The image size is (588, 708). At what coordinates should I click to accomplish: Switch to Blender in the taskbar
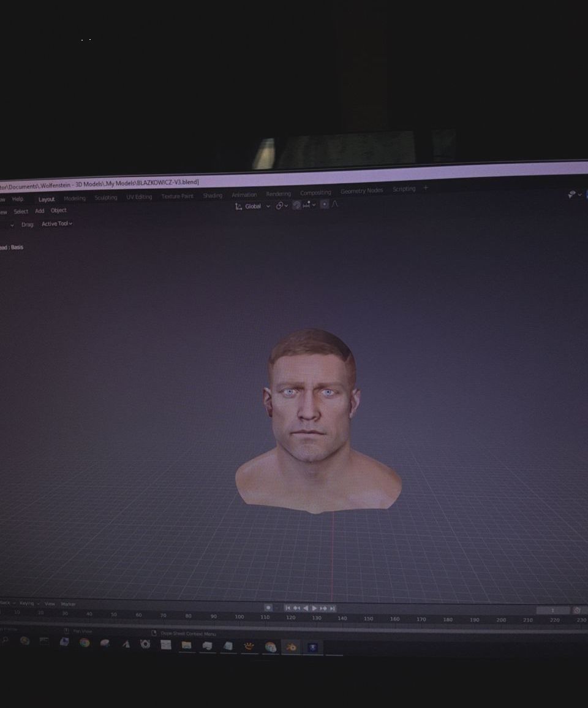tap(291, 647)
